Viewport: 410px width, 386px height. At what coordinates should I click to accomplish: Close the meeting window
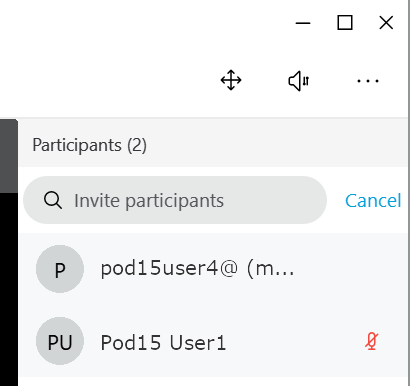click(386, 23)
